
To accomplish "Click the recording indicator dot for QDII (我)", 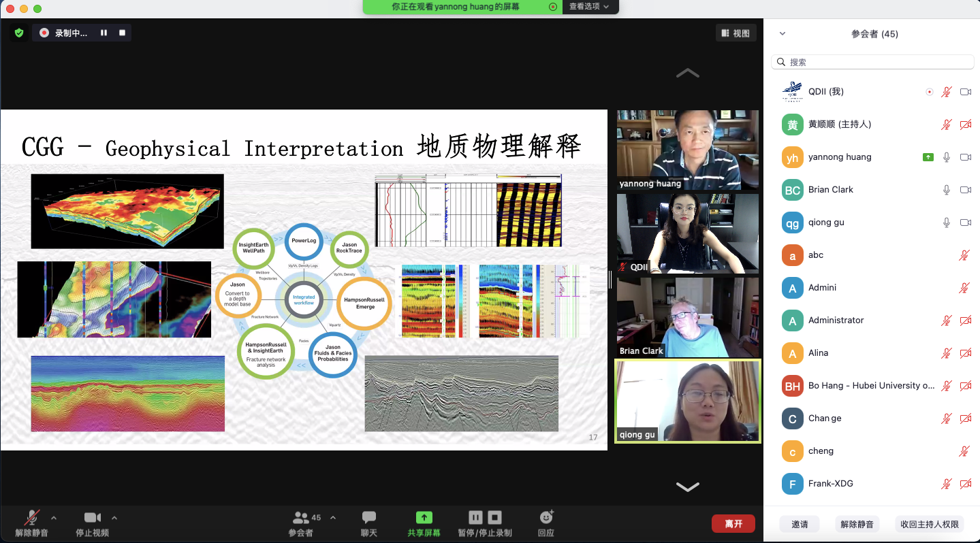I will [x=929, y=92].
